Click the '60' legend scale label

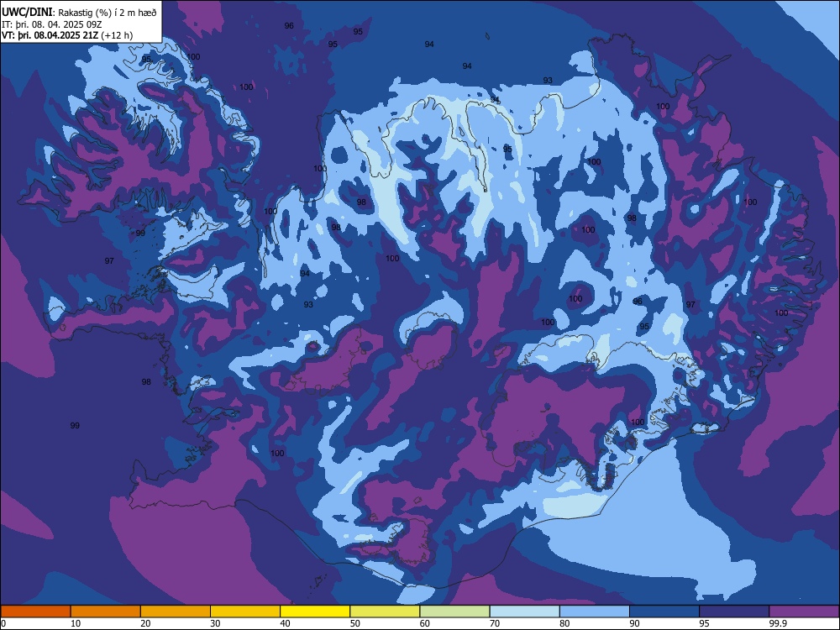pos(425,623)
